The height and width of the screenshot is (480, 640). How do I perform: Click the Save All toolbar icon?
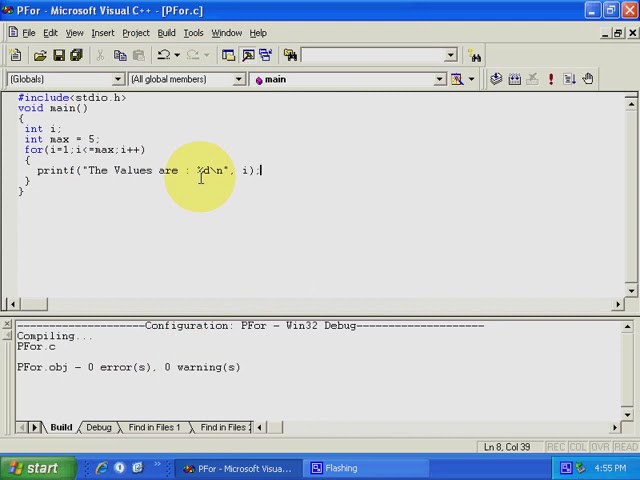(76, 55)
